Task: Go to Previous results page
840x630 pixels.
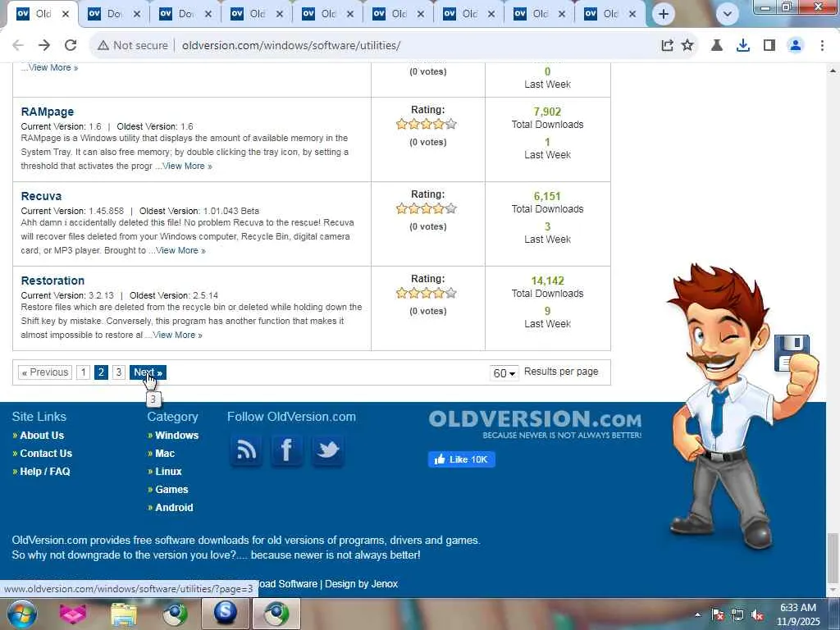Action: 45,372
